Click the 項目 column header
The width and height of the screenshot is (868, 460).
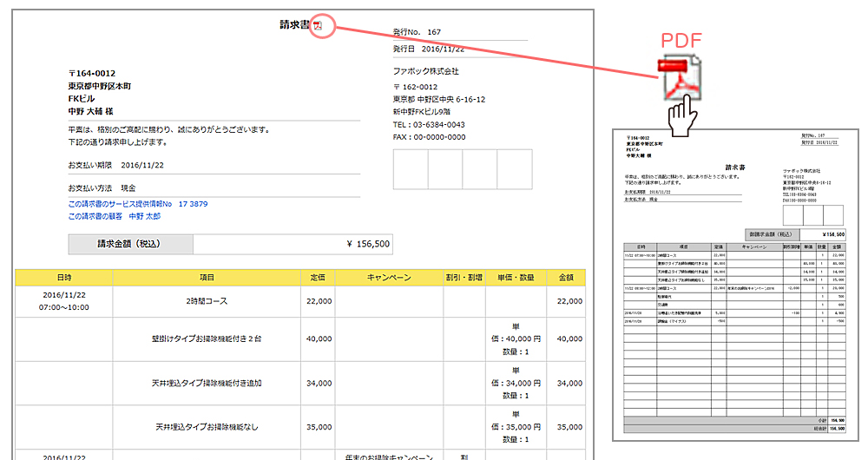coord(207,278)
